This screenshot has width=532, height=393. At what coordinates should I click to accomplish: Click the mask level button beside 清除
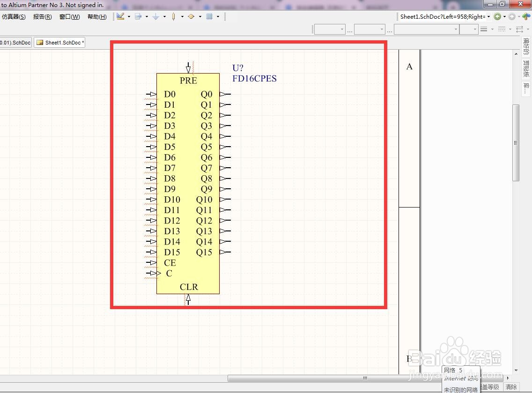pyautogui.click(x=490, y=387)
